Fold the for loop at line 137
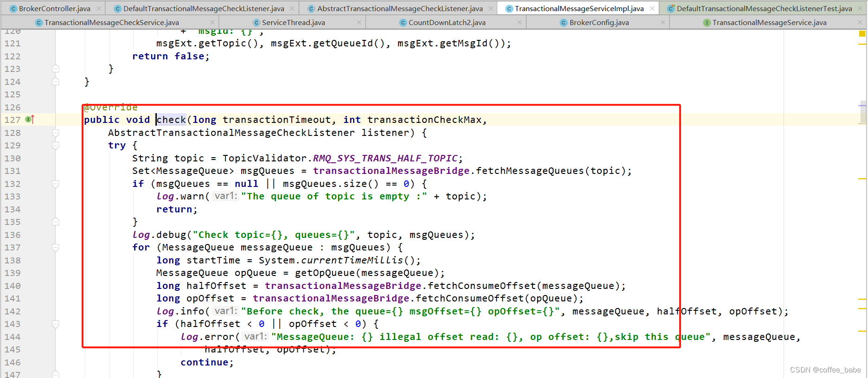Viewport: 868px width, 378px height. click(x=56, y=248)
